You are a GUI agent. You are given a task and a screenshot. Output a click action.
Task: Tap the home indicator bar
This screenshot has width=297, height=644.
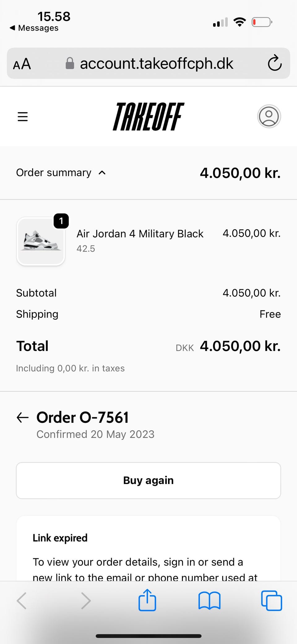coord(148,636)
